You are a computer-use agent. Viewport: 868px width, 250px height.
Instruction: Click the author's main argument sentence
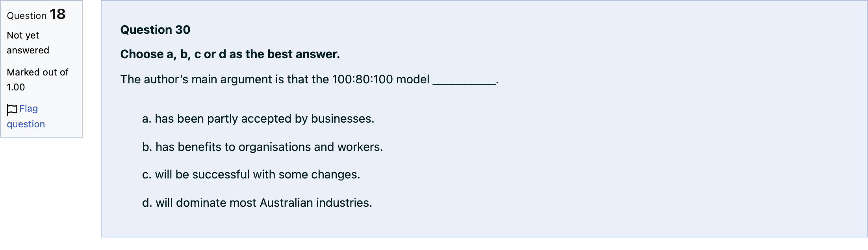click(309, 79)
